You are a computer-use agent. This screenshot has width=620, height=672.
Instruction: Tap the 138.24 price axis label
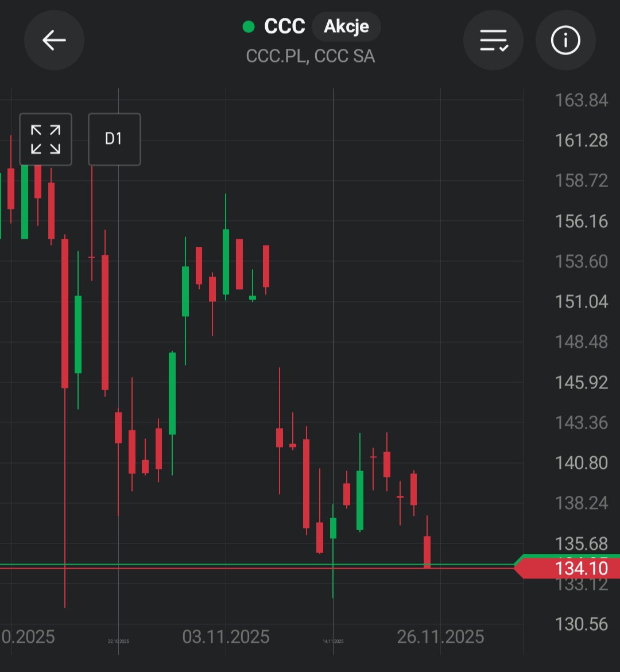point(582,503)
